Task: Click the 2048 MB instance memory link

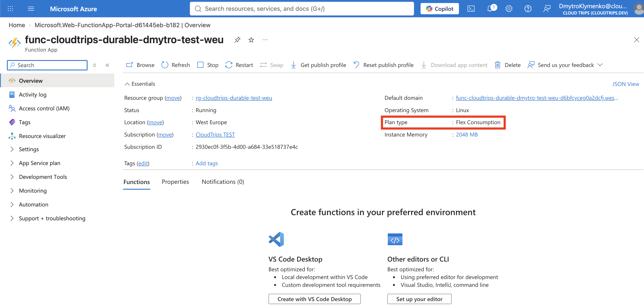Action: (467, 135)
